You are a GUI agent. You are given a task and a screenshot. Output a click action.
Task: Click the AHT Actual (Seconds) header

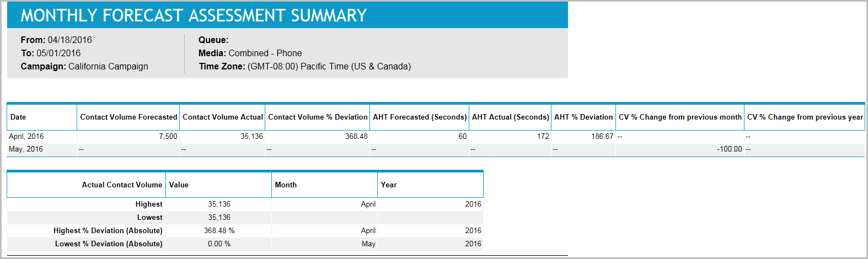(x=511, y=117)
